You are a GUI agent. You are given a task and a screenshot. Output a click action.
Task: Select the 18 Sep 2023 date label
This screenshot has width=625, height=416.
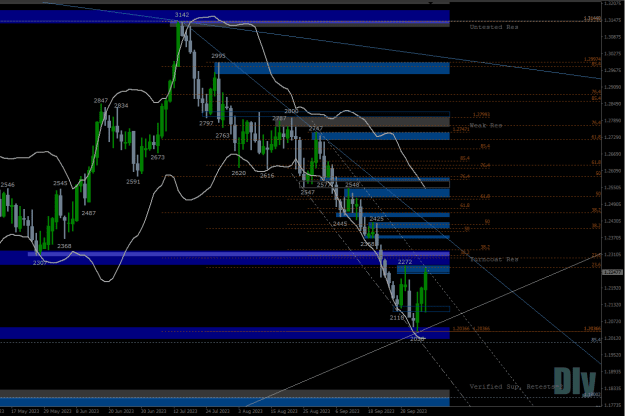click(x=381, y=411)
